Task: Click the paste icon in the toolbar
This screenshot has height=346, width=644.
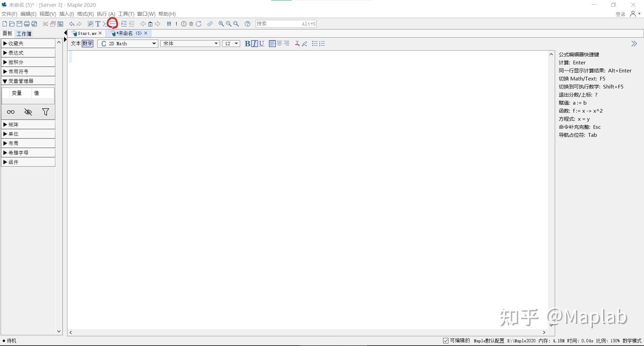Action: [x=60, y=24]
